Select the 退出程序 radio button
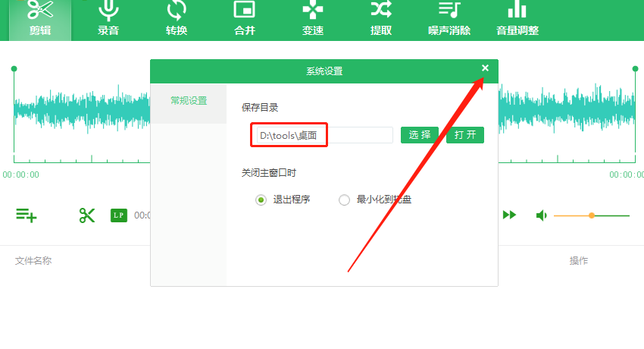 261,200
